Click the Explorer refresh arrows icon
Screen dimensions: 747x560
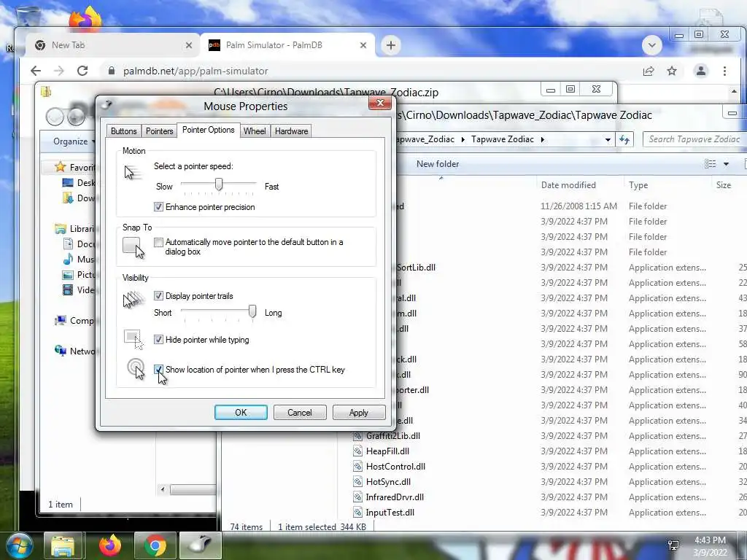click(x=624, y=139)
